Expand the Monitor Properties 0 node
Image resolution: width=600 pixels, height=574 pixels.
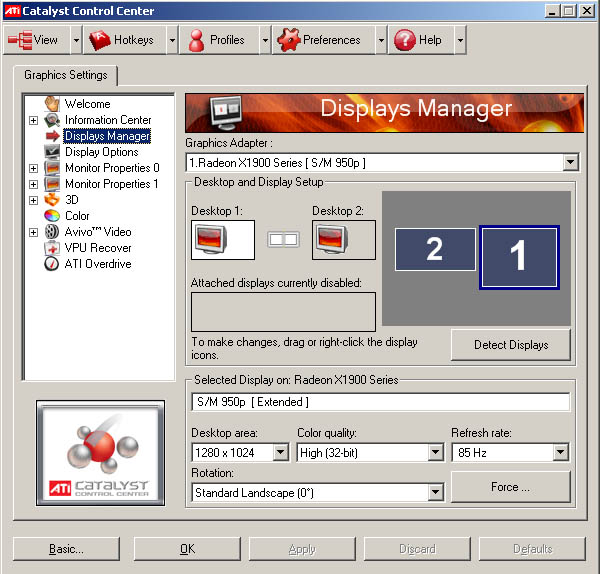[34, 168]
